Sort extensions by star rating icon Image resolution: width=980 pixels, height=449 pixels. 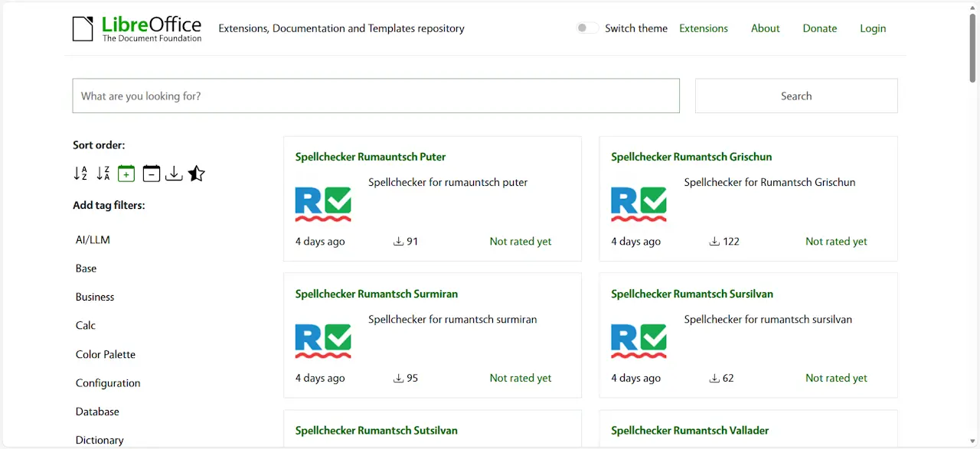197,174
